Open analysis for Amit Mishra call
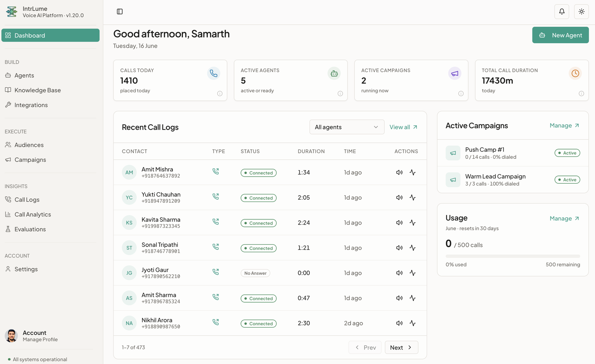595x364 pixels. [412, 173]
